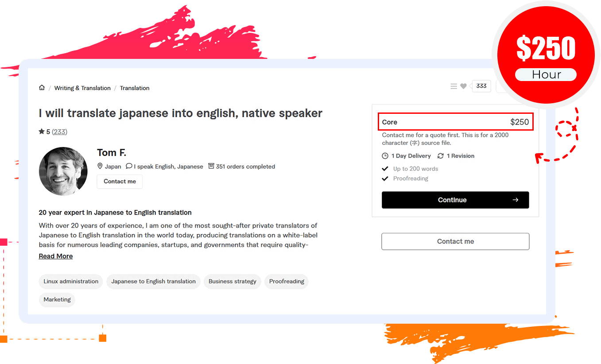Select the Linux administration tag
The width and height of the screenshot is (601, 364).
(71, 282)
